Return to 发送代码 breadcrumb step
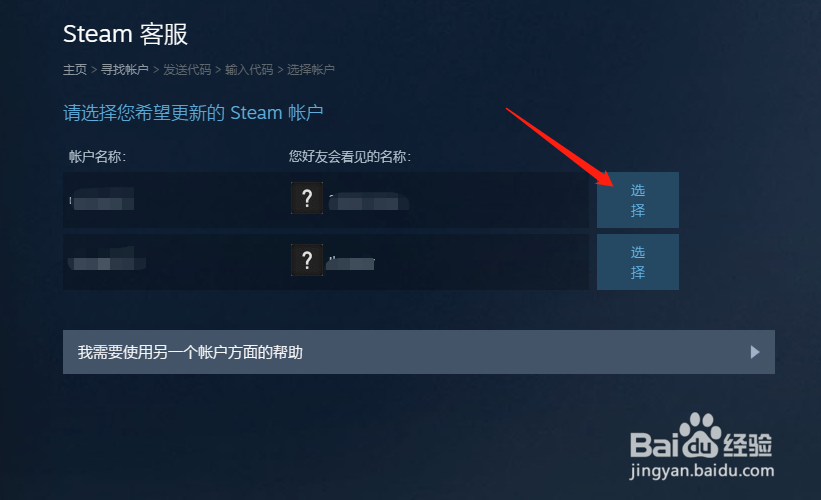Viewport: 821px width, 500px height. click(187, 70)
